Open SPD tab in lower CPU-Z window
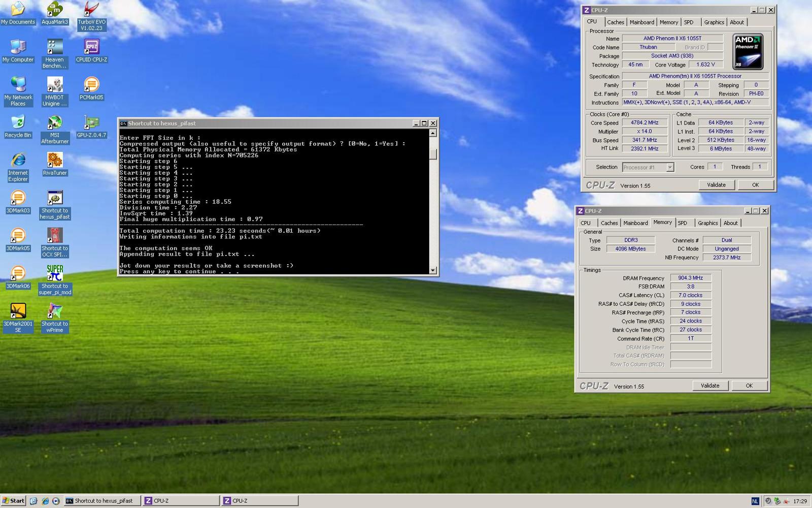This screenshot has width=812, height=508. 683,223
